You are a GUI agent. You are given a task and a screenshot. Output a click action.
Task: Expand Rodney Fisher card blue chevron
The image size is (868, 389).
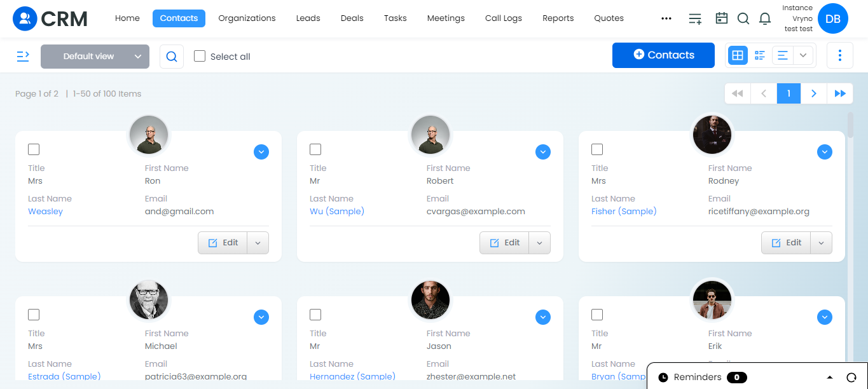(825, 152)
